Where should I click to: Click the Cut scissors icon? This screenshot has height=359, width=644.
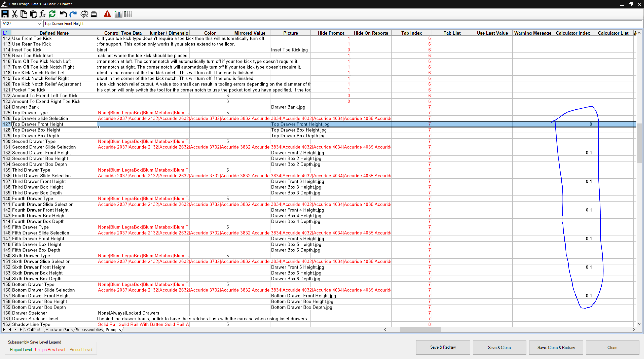pyautogui.click(x=14, y=14)
